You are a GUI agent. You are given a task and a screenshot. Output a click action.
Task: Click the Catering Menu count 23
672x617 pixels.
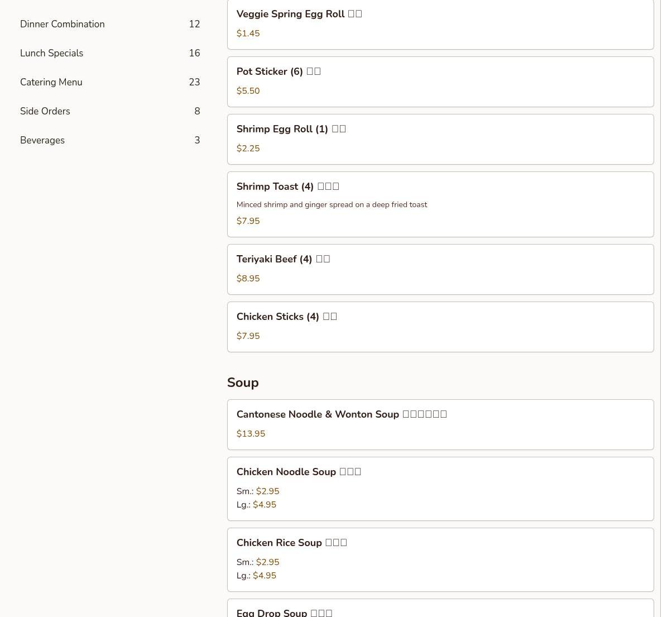click(194, 82)
